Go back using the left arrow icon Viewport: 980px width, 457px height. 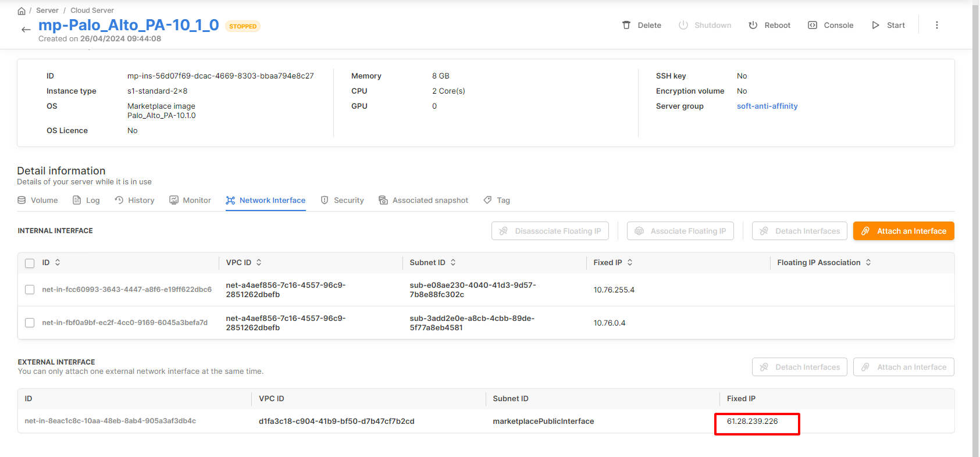[x=26, y=30]
